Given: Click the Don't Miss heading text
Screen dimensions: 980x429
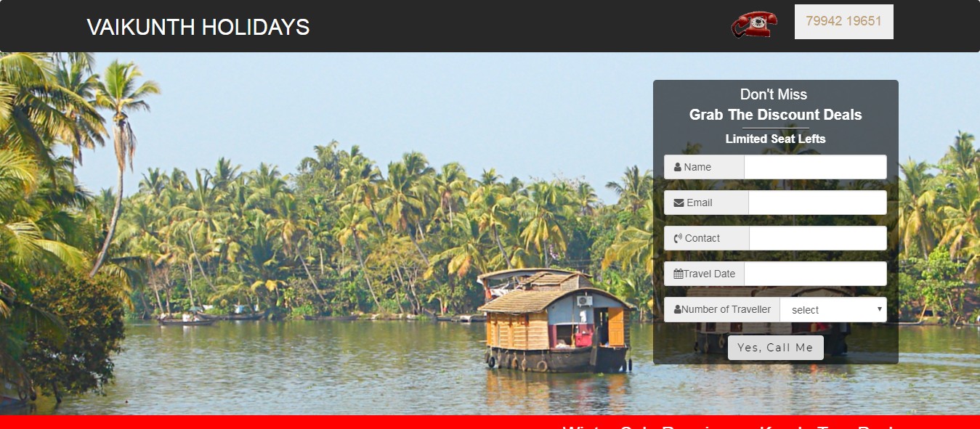Looking at the screenshot, I should pos(774,94).
